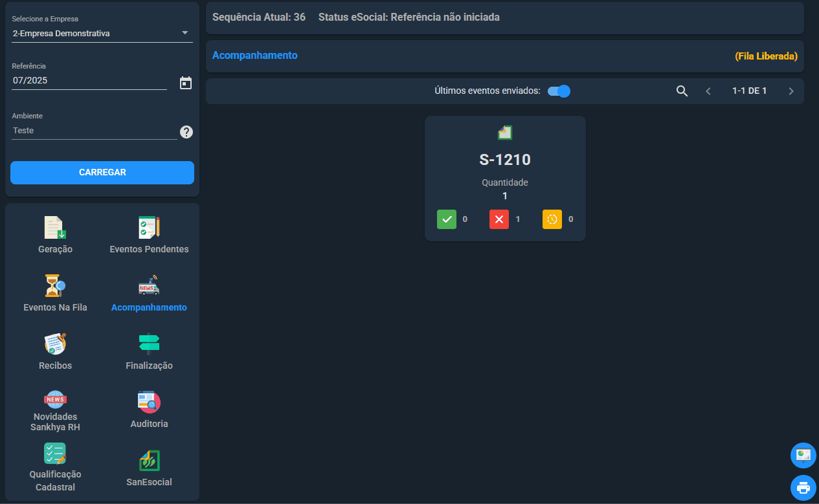The image size is (819, 504).
Task: Click the S-1210 card document icon
Action: [x=505, y=133]
